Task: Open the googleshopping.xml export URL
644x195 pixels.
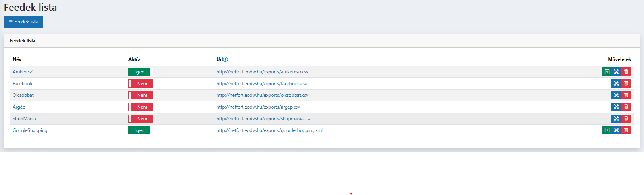Action: [x=269, y=130]
